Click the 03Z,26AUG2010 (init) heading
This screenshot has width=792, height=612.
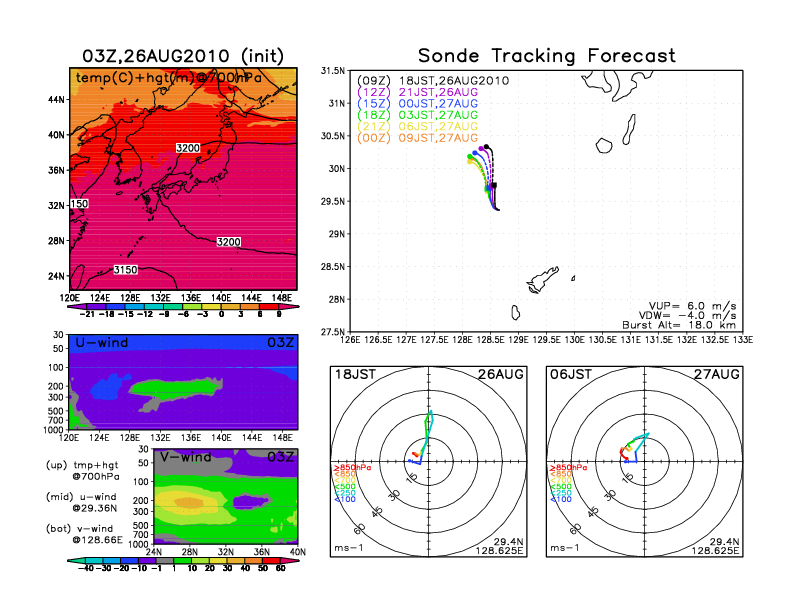(183, 56)
